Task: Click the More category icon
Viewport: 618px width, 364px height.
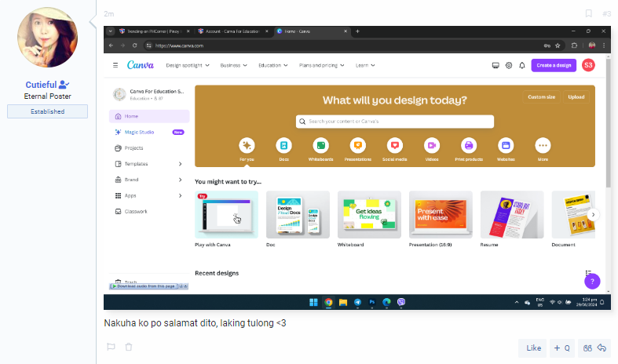Action: [543, 145]
